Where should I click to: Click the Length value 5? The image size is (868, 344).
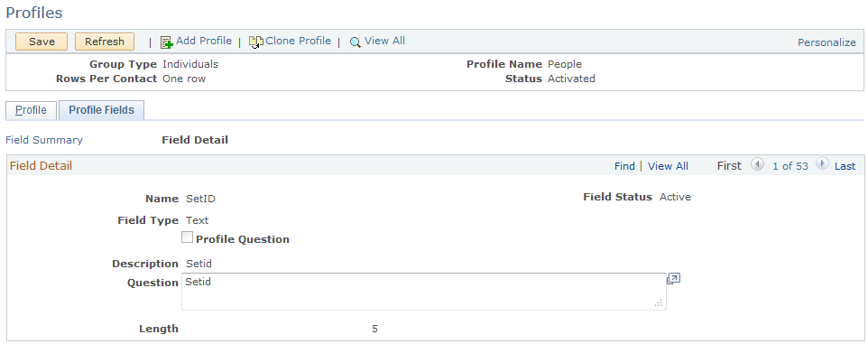374,329
